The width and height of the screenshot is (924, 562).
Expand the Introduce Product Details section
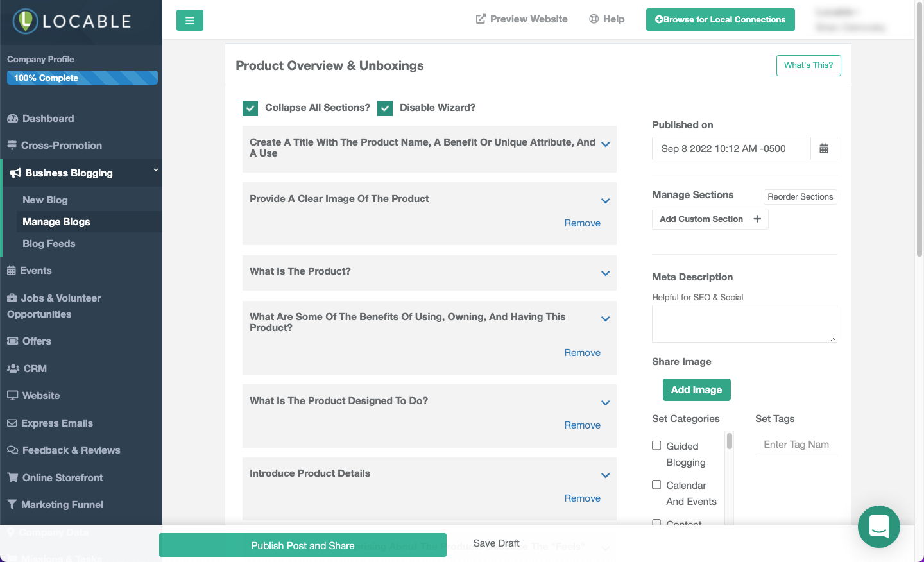pos(605,475)
